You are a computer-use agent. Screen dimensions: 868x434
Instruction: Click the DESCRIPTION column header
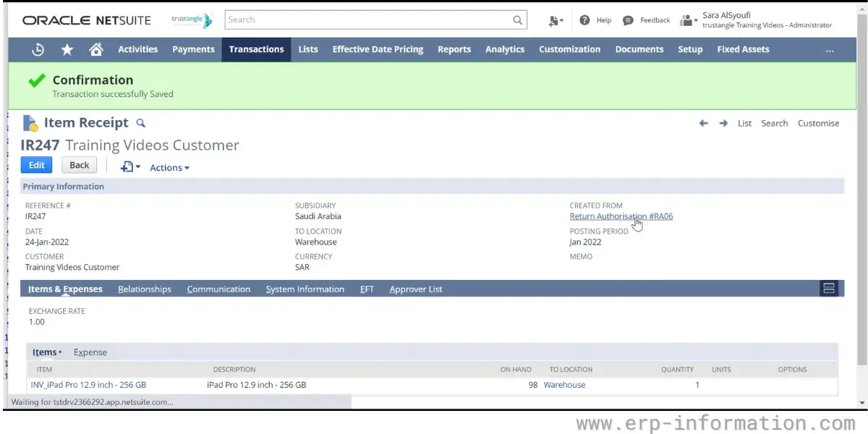pyautogui.click(x=234, y=370)
